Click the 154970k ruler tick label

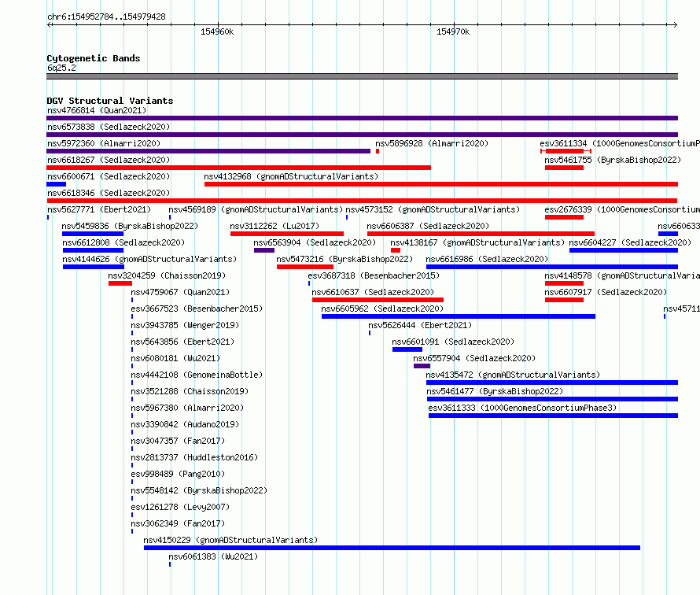(x=453, y=31)
